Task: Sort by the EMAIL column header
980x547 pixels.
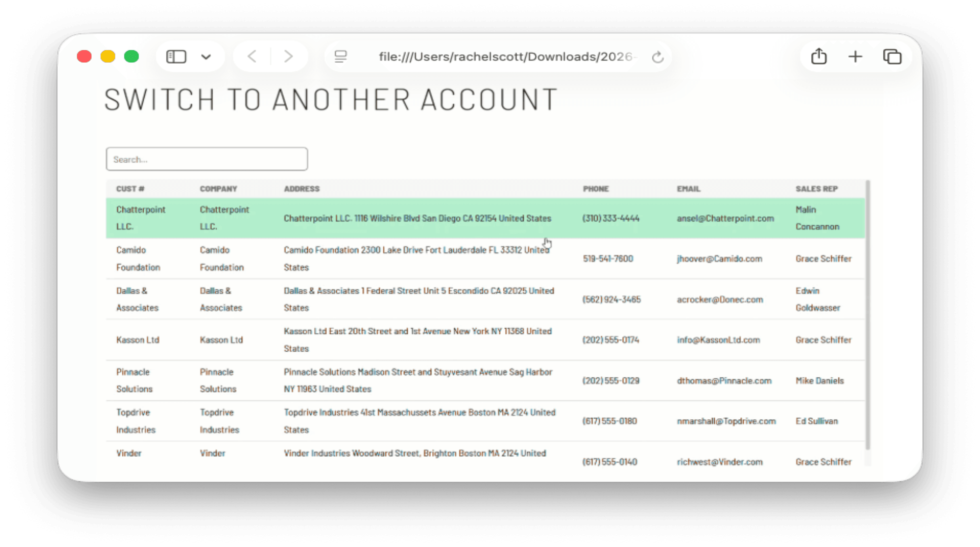Action: point(688,189)
